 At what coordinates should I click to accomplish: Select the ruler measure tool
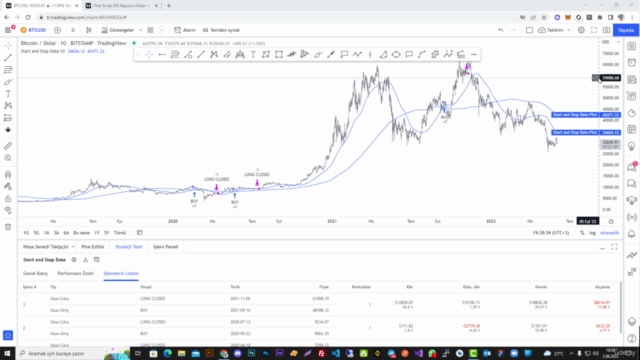click(x=8, y=146)
